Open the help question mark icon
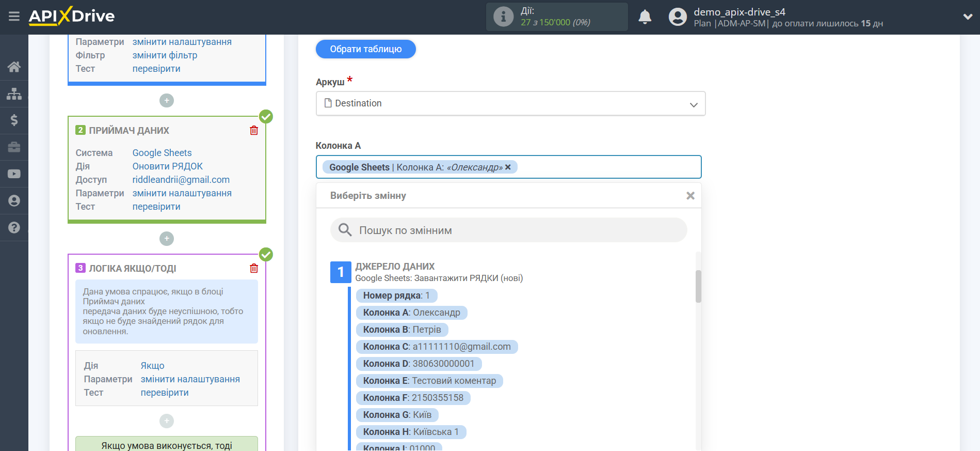Image resolution: width=980 pixels, height=451 pixels. (x=14, y=227)
